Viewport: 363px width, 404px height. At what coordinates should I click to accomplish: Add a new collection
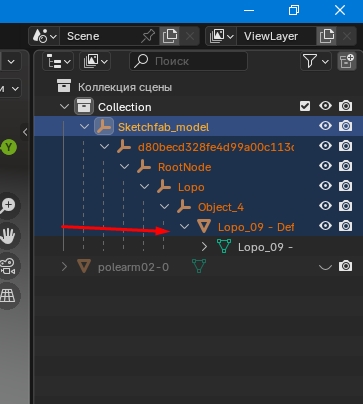pos(347,61)
